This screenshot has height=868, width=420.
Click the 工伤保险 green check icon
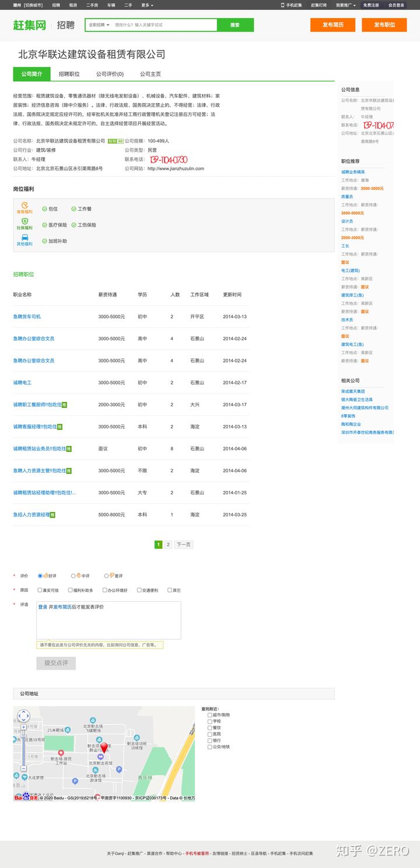tap(73, 225)
